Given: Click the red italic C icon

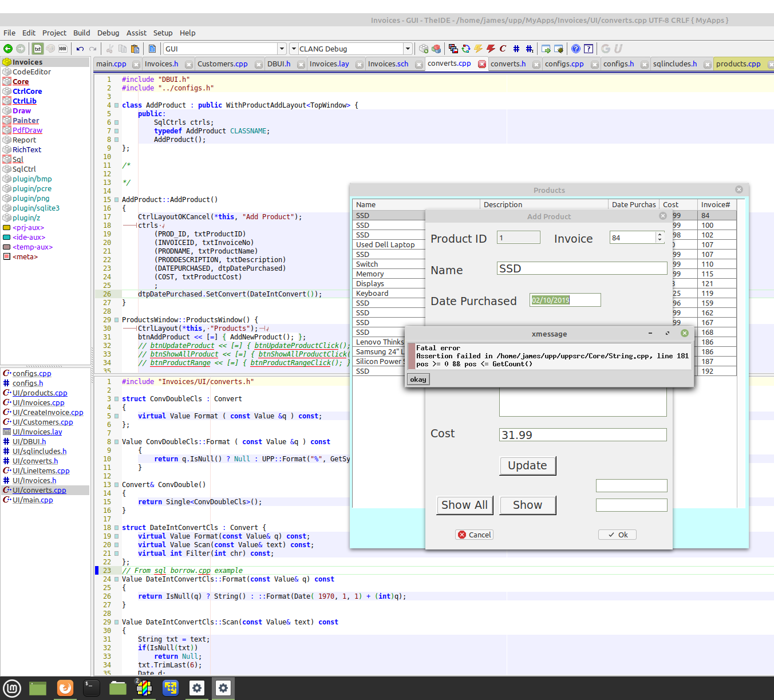Looking at the screenshot, I should click(503, 49).
